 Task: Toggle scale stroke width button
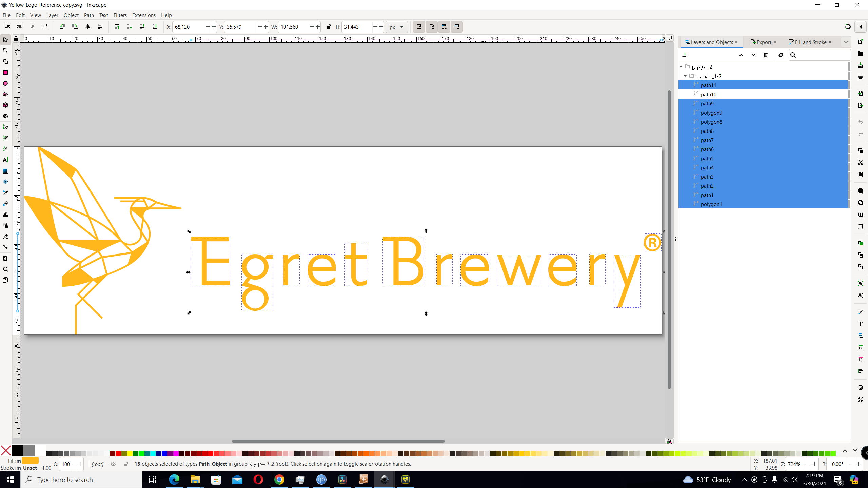pos(419,27)
